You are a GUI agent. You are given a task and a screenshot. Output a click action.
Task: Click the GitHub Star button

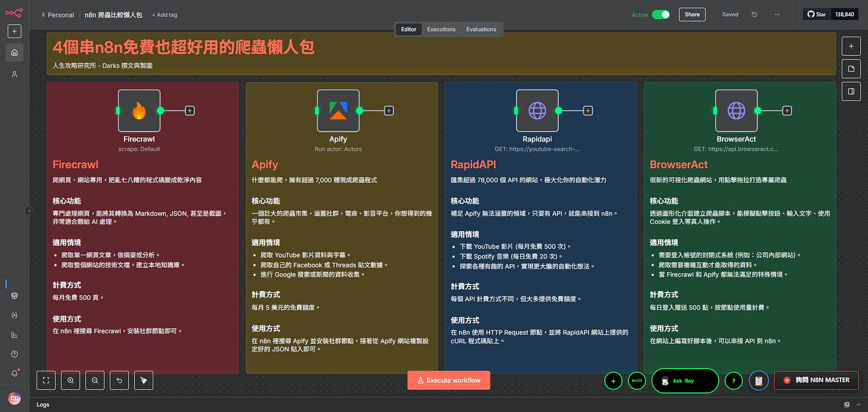click(x=817, y=14)
